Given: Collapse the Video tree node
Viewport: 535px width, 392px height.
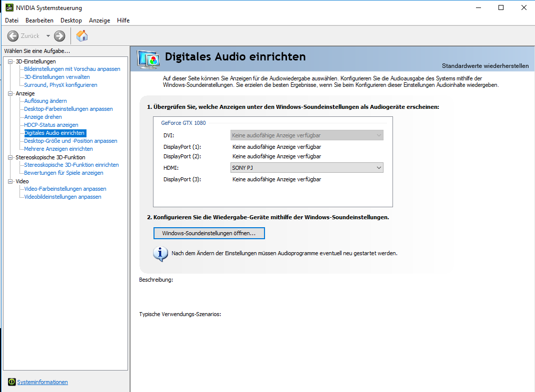Looking at the screenshot, I should [10, 181].
